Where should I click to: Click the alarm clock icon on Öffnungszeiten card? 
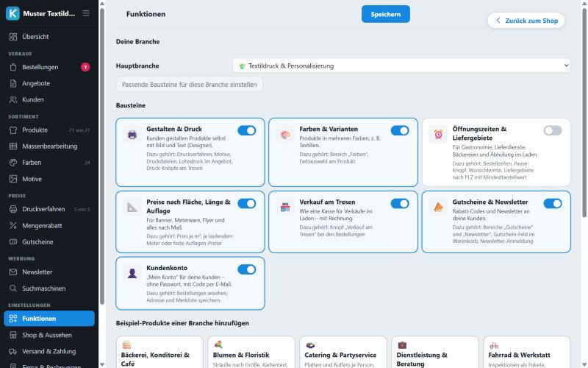point(438,135)
